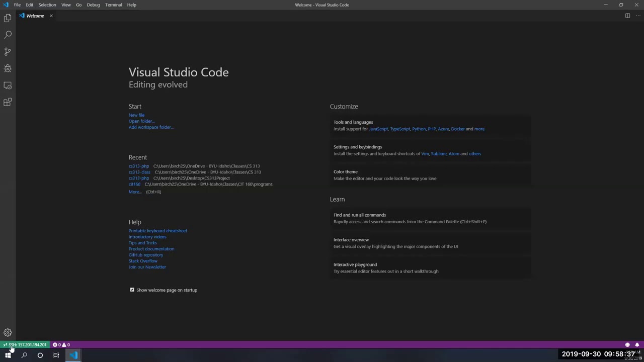Install PHP language support

432,129
